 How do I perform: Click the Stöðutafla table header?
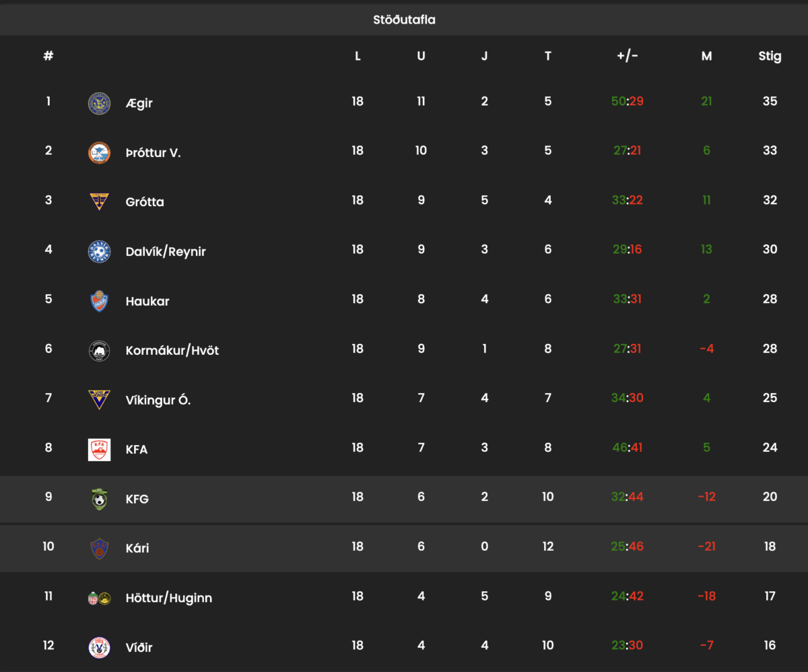click(x=404, y=20)
